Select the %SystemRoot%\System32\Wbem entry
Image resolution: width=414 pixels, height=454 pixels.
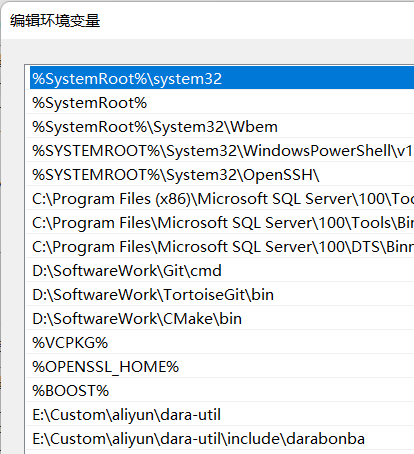[x=220, y=126]
